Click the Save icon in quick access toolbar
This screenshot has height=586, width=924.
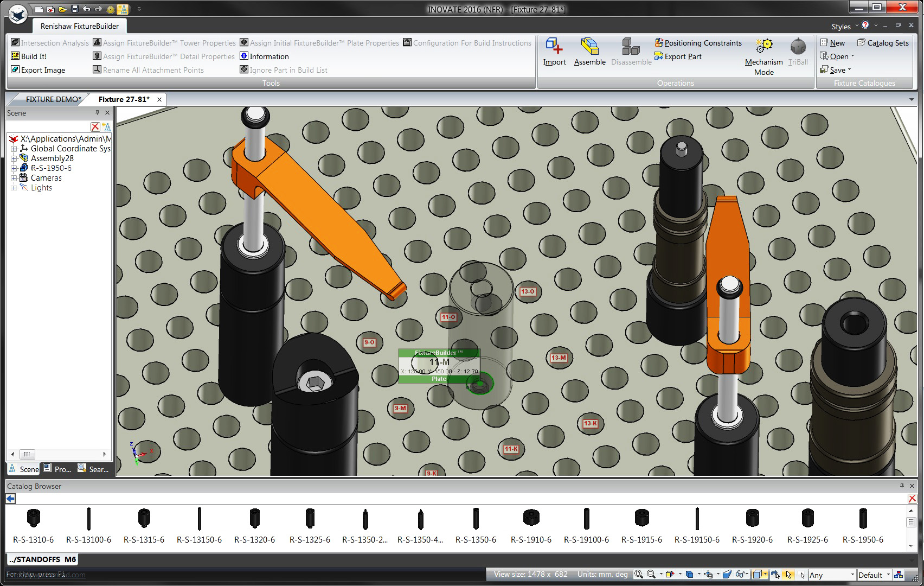[74, 9]
